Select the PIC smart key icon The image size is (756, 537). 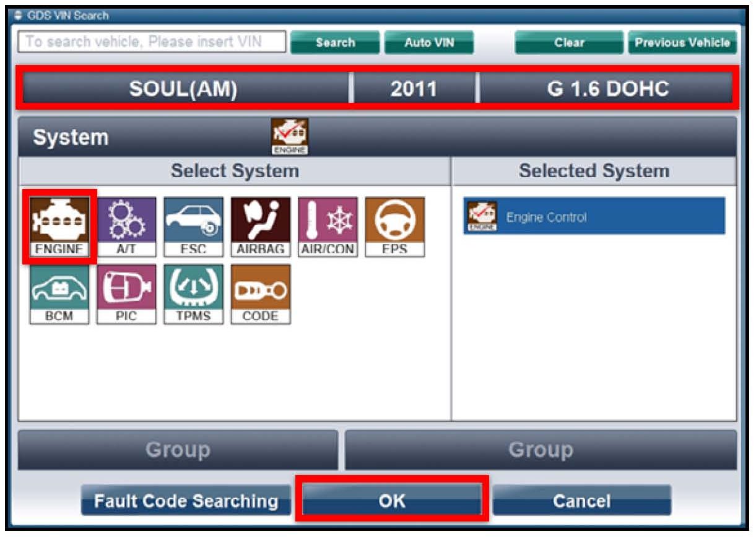click(126, 294)
